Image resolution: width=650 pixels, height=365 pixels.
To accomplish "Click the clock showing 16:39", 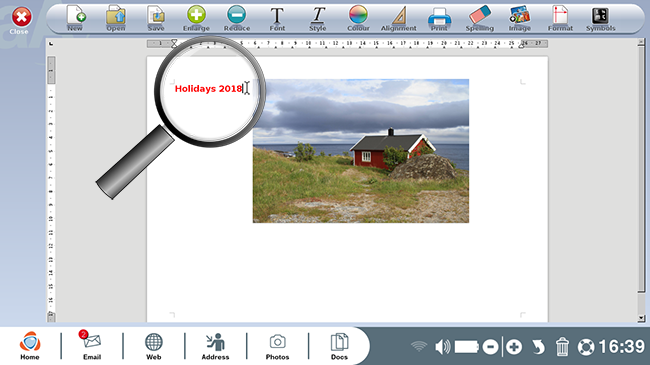I will pyautogui.click(x=621, y=346).
